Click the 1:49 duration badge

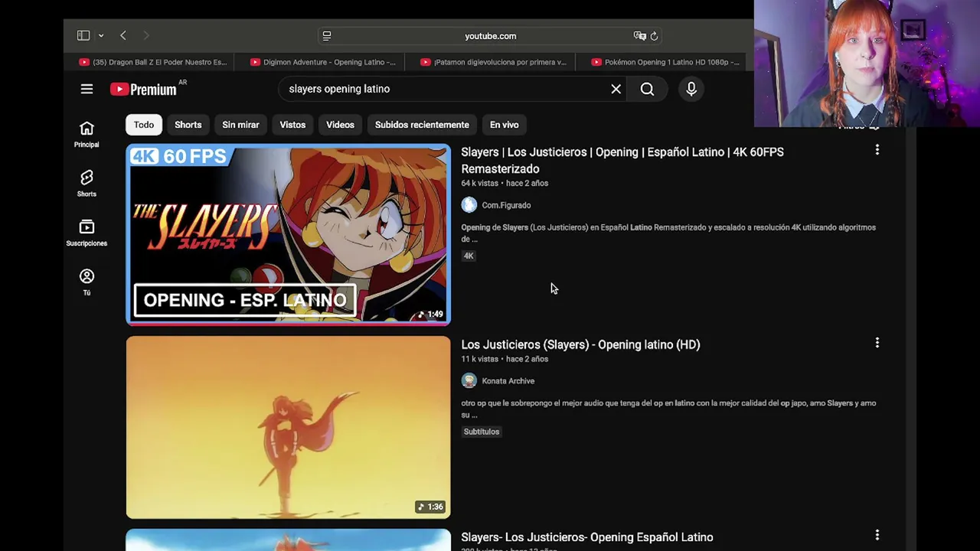(x=431, y=314)
